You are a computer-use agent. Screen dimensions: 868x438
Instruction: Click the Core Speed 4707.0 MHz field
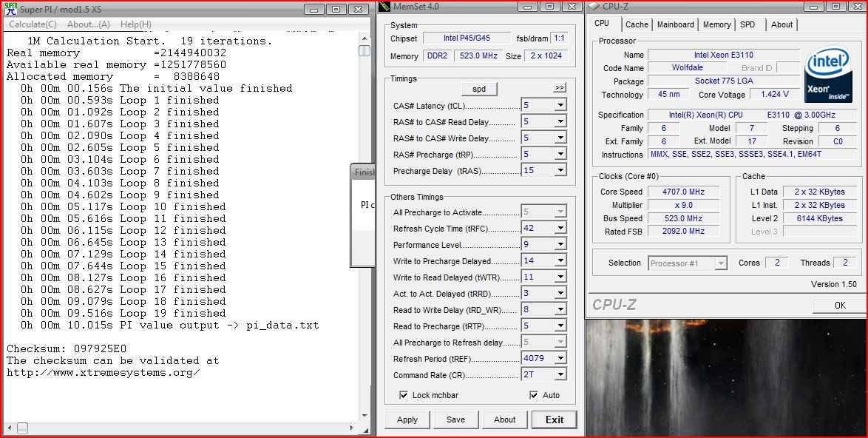pos(683,192)
